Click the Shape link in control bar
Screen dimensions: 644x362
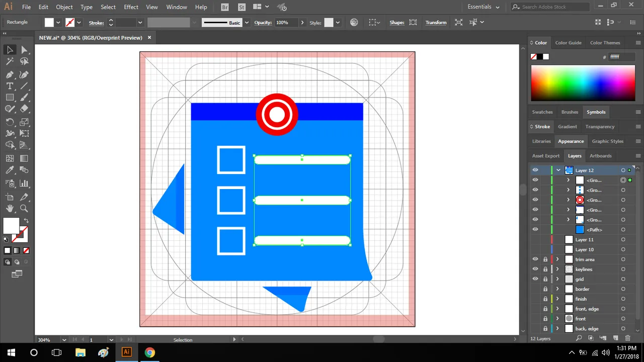(396, 22)
